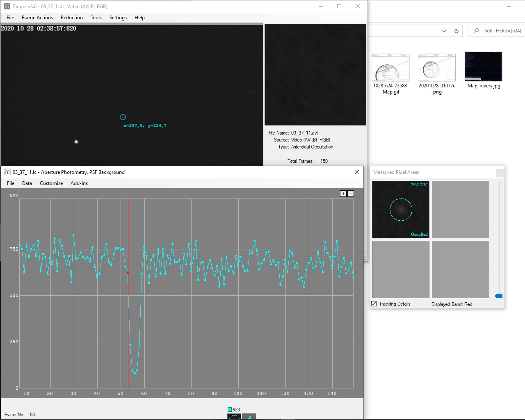Screen dimensions: 525x420
Task: Open the Frame Actions menu
Action: pyautogui.click(x=37, y=18)
